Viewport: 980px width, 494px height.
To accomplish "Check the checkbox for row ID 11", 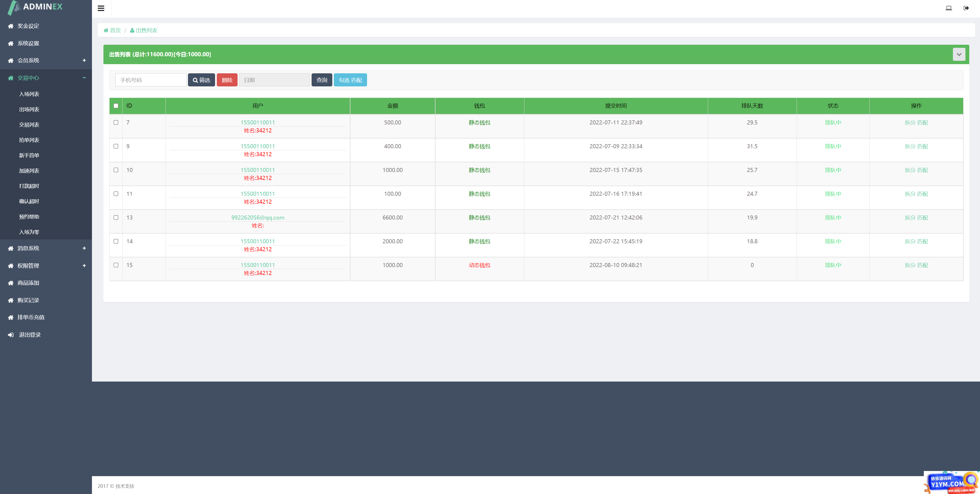I will tap(116, 194).
